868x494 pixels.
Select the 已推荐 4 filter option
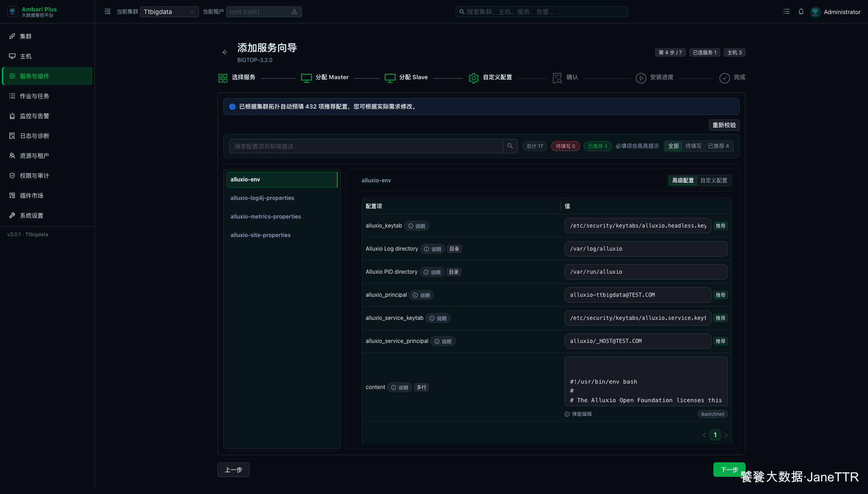pos(718,146)
